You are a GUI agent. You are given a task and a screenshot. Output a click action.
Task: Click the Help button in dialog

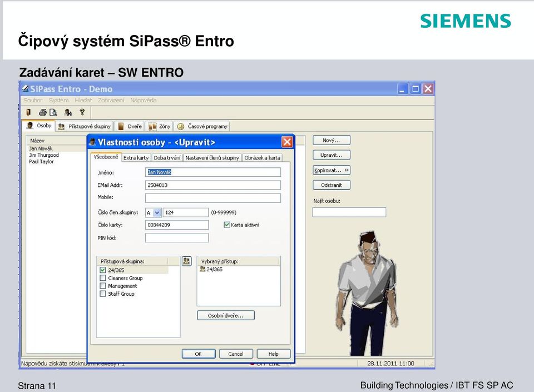273,354
